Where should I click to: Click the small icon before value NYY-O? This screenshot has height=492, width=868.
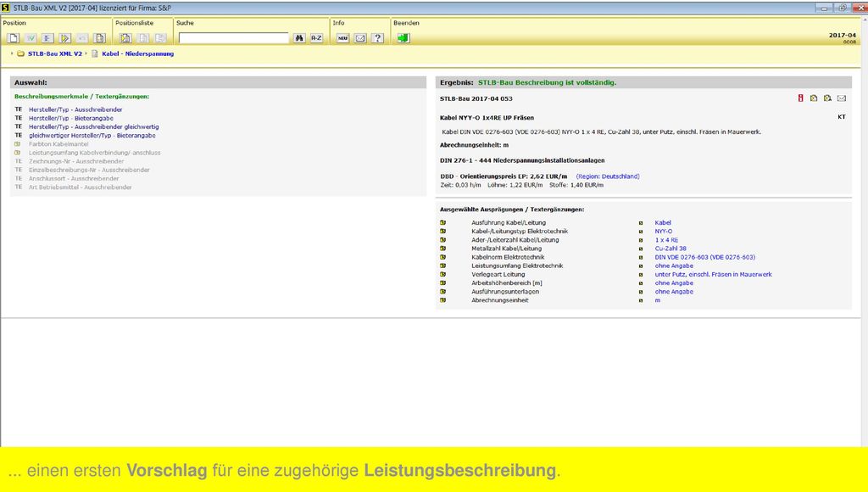[641, 232]
